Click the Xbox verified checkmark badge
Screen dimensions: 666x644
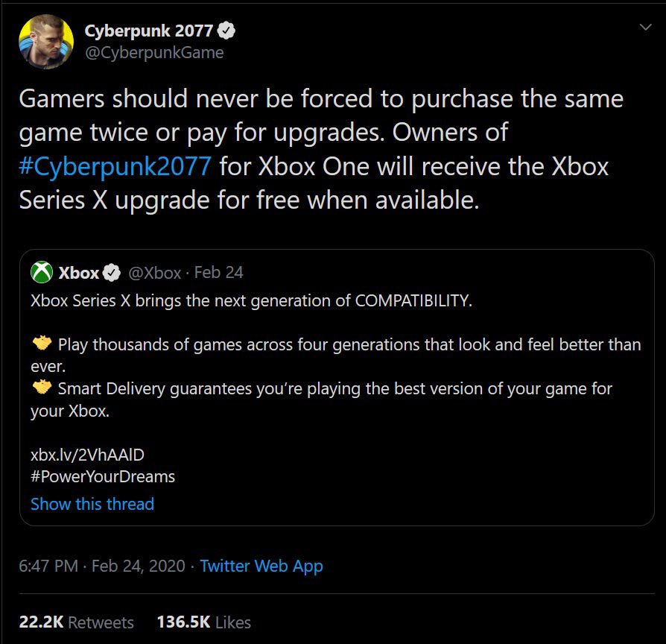tap(112, 273)
